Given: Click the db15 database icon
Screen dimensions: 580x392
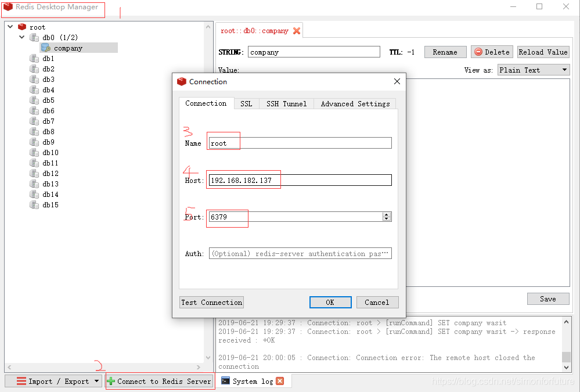Looking at the screenshot, I should (x=34, y=204).
